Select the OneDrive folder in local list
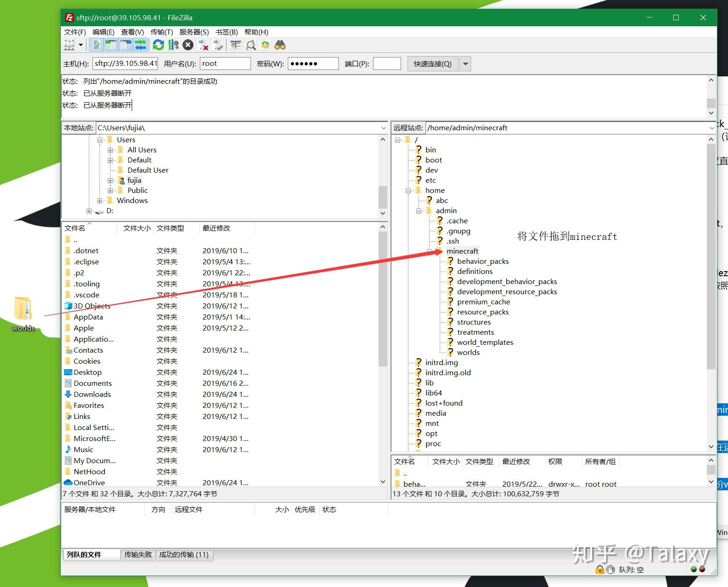This screenshot has width=728, height=587. [x=89, y=482]
